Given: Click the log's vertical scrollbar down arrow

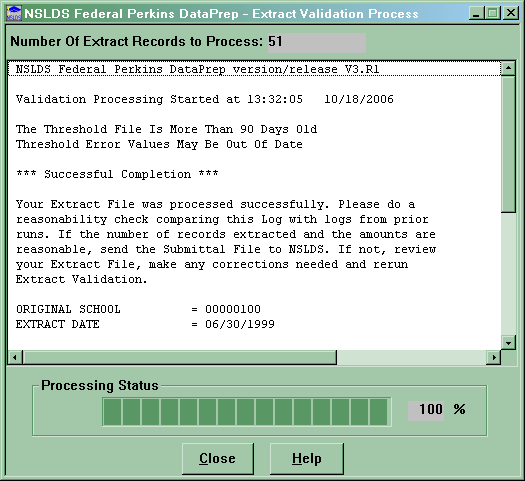Looking at the screenshot, I should coord(508,343).
